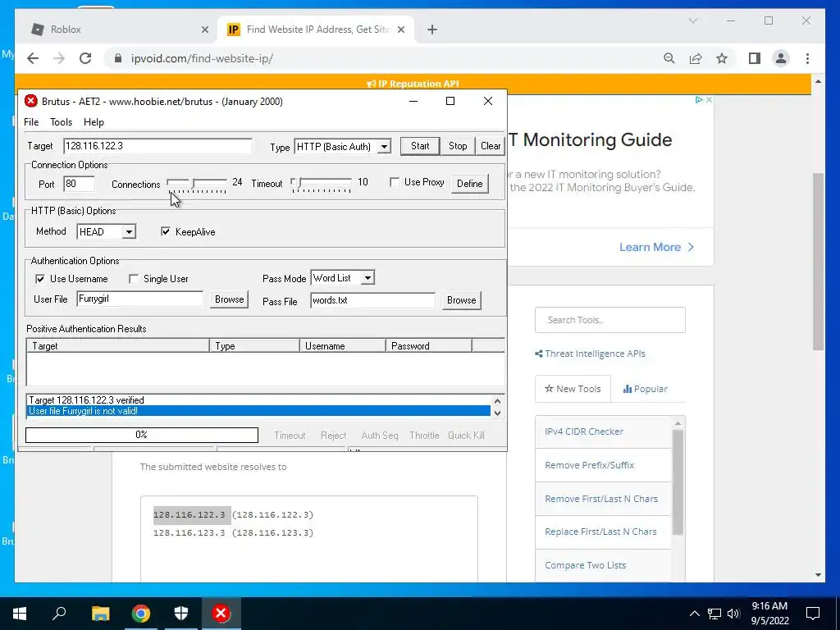The image size is (840, 630).
Task: Open the Brutus Help menu
Action: pyautogui.click(x=94, y=122)
